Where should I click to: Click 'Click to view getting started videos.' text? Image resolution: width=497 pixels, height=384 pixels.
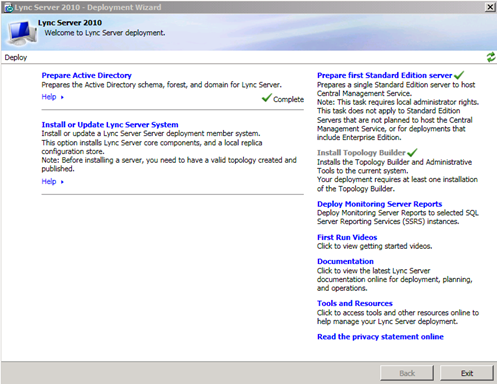374,246
